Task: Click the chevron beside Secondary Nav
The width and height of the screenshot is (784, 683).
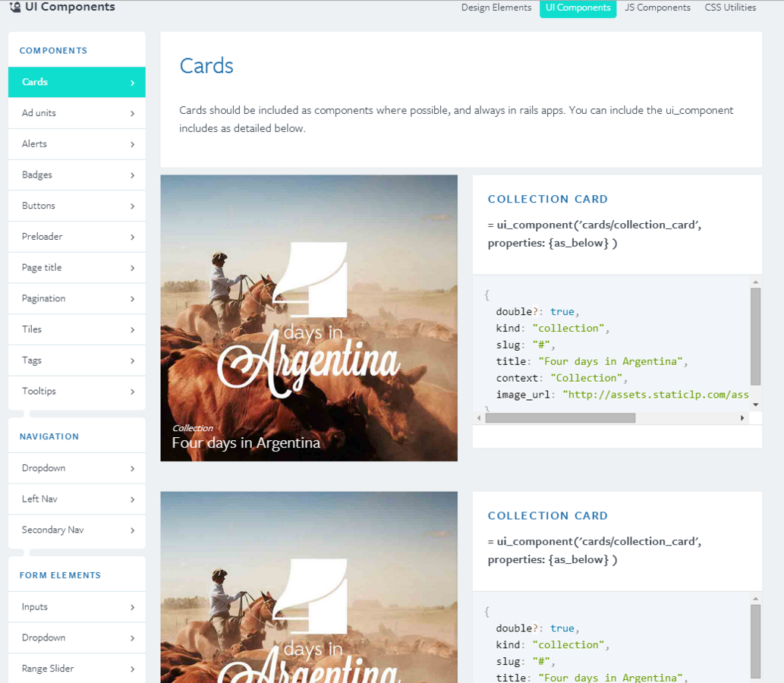Action: coord(133,530)
